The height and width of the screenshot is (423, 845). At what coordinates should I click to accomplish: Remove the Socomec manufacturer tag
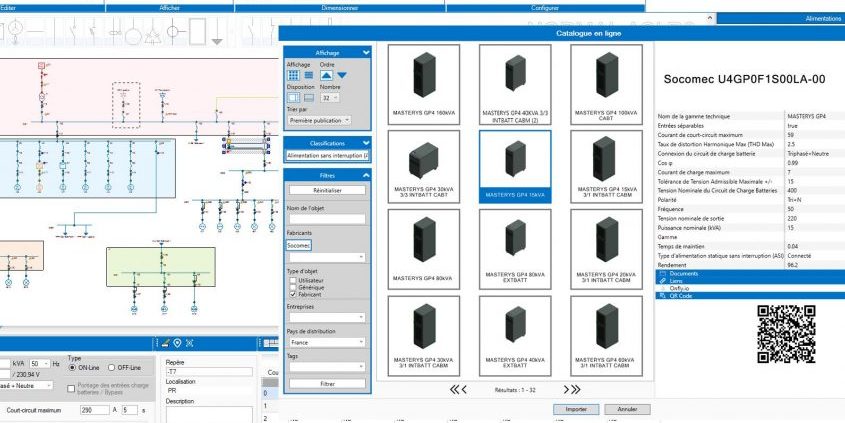[x=299, y=245]
